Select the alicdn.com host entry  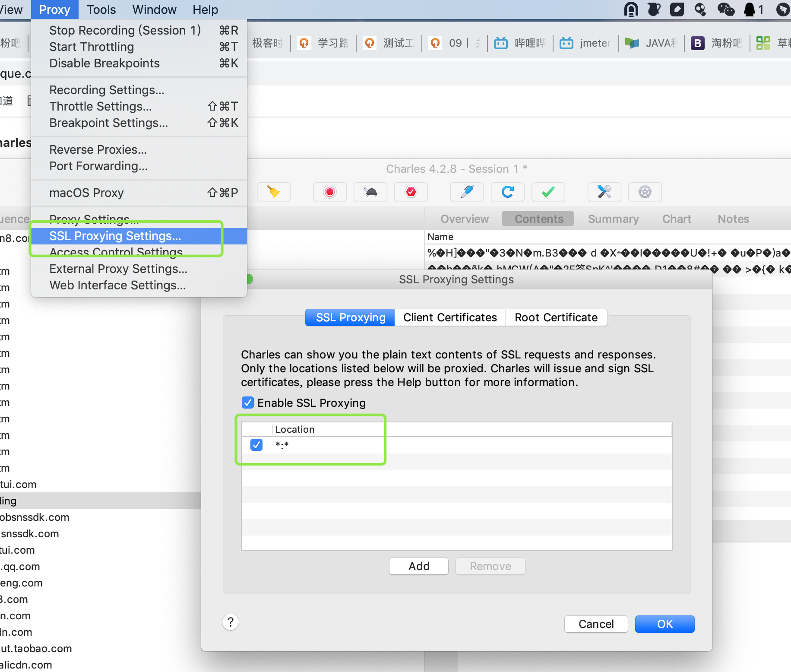coord(26,665)
